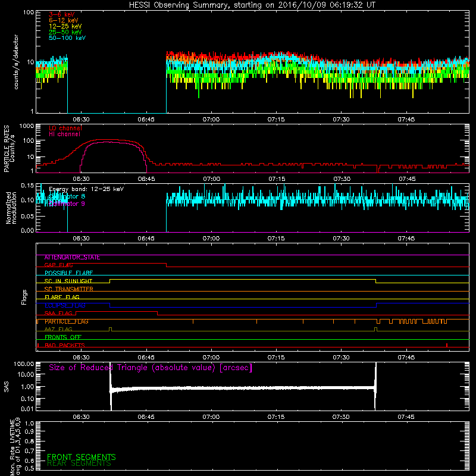Click the 0.05 tick on modulation axis
Image resolution: width=476 pixels, height=476 pixels.
(27, 216)
